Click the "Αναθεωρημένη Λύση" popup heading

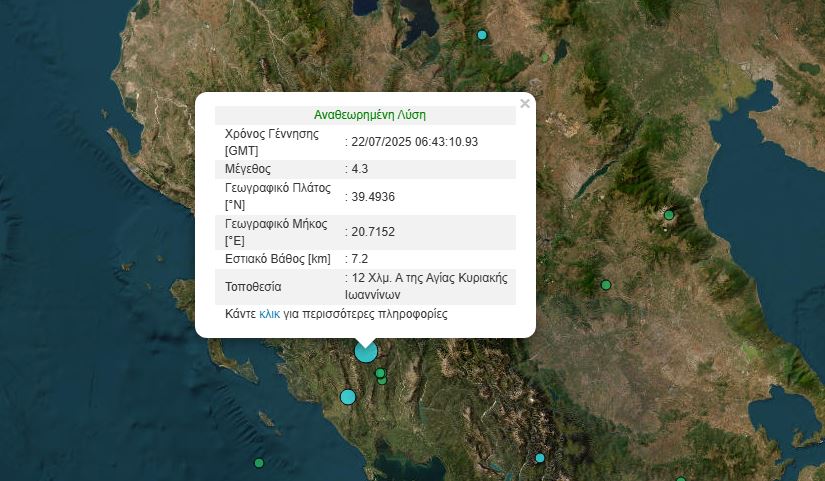click(370, 115)
